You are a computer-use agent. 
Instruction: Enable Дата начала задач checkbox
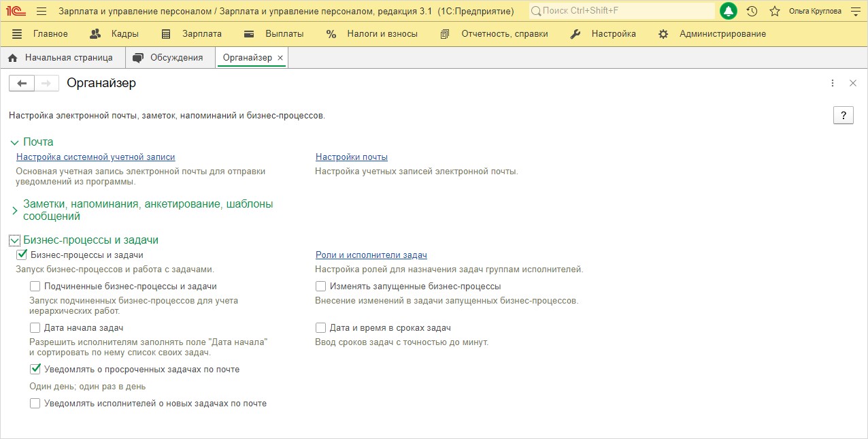[x=35, y=328]
